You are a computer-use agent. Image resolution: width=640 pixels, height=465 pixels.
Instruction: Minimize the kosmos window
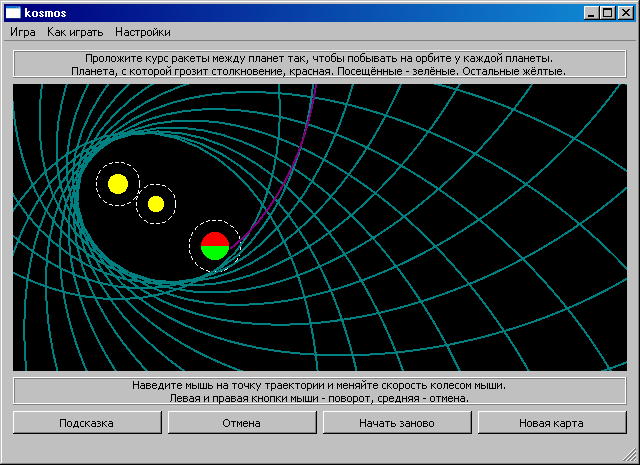(591, 13)
